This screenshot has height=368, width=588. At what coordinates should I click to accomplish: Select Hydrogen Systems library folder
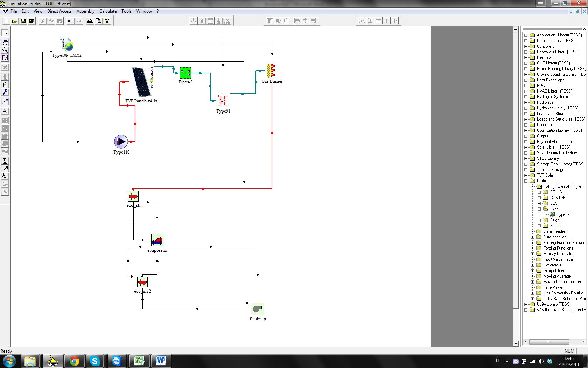[x=552, y=97]
